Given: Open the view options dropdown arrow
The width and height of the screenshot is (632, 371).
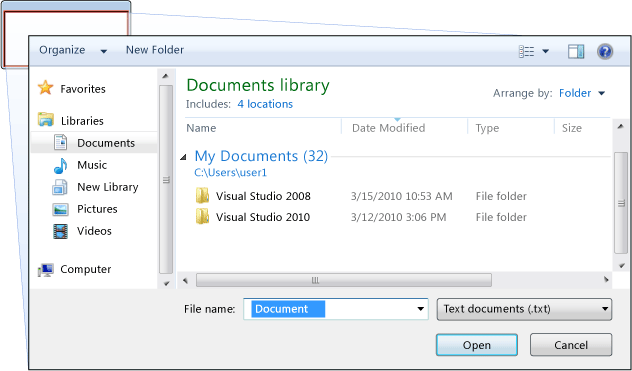Looking at the screenshot, I should click(x=545, y=51).
